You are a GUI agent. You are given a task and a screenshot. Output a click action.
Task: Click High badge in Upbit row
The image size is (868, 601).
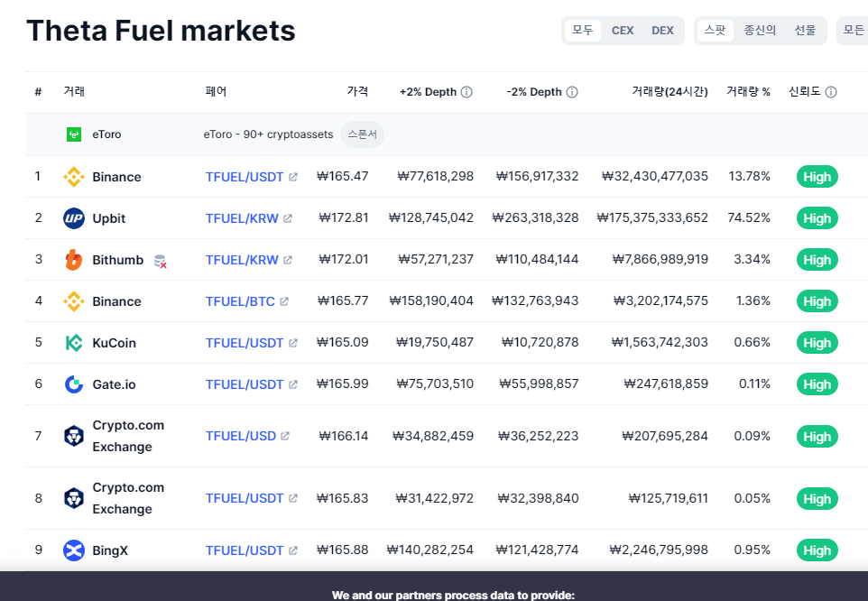pos(817,218)
